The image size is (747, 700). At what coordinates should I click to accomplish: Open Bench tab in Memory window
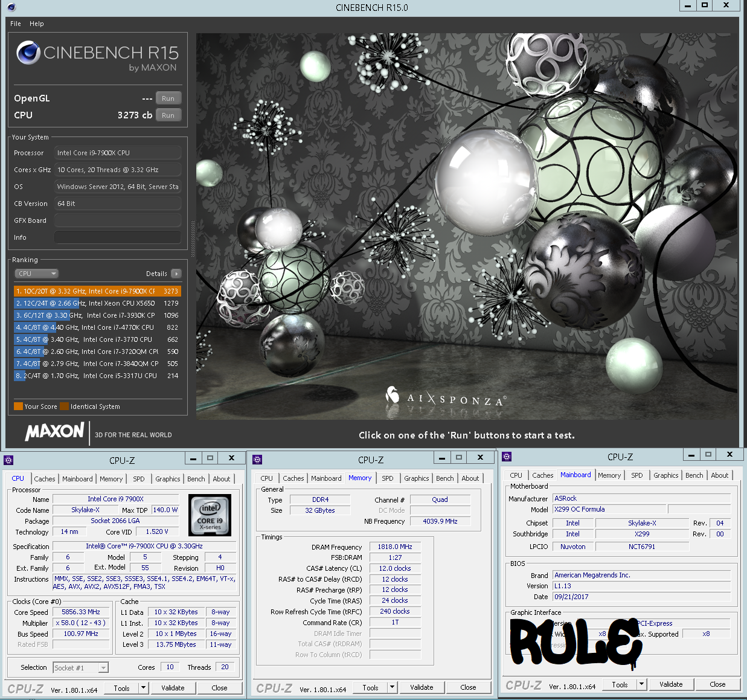tap(445, 478)
